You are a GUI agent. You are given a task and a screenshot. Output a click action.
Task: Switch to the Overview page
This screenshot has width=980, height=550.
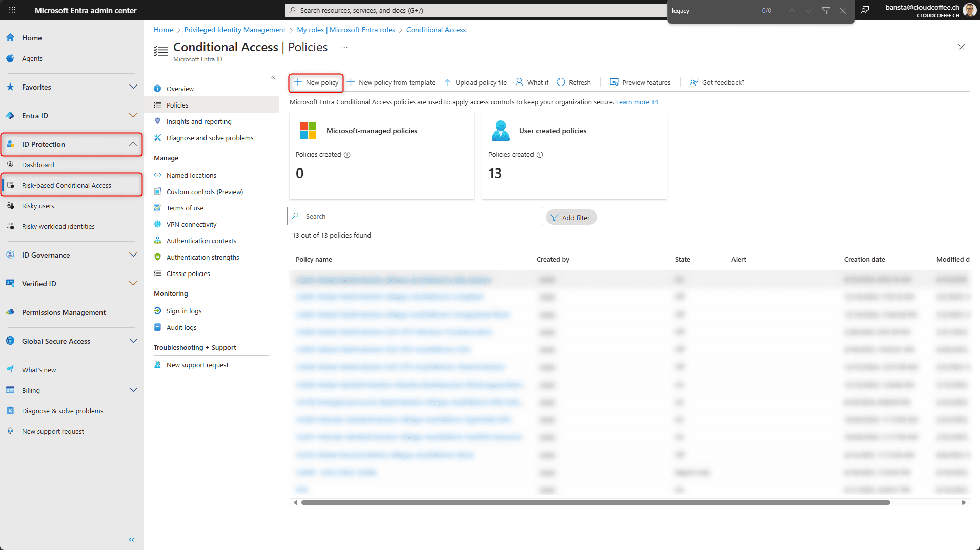click(x=179, y=88)
